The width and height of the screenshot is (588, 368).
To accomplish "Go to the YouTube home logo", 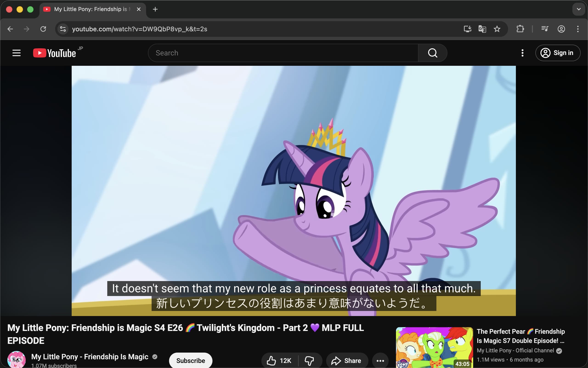I will point(54,53).
